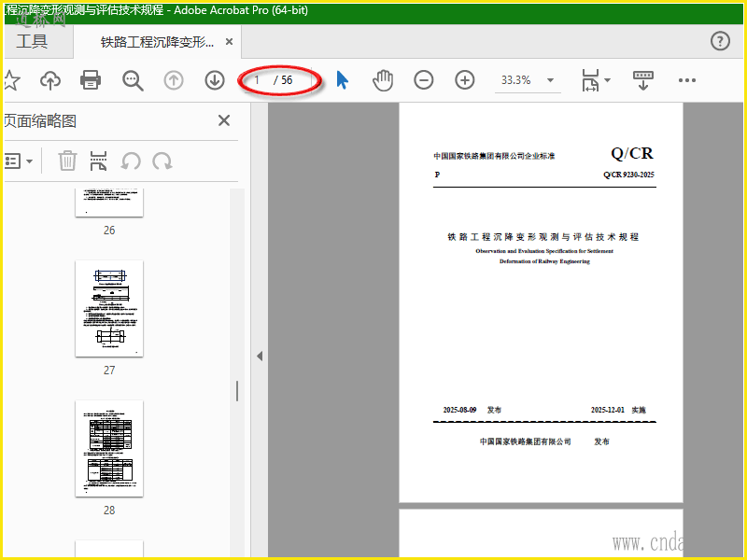
Task: Click the large Q/CR heading
Action: click(632, 153)
